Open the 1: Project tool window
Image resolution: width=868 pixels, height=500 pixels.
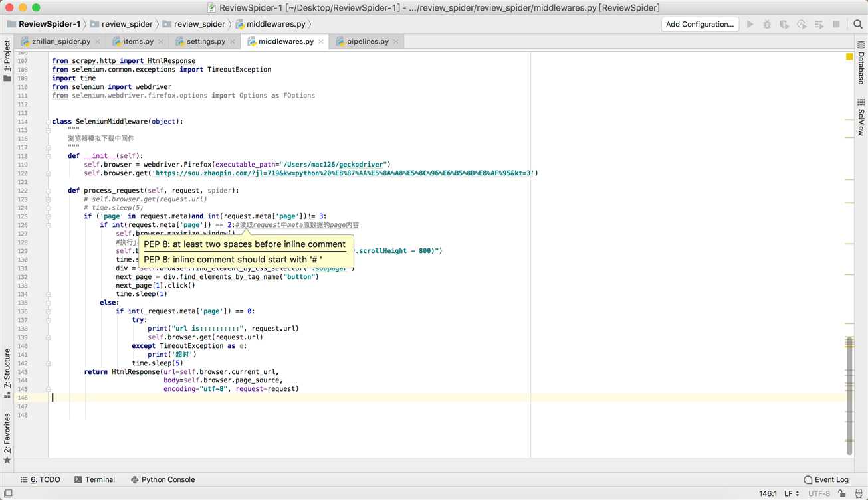(x=7, y=61)
